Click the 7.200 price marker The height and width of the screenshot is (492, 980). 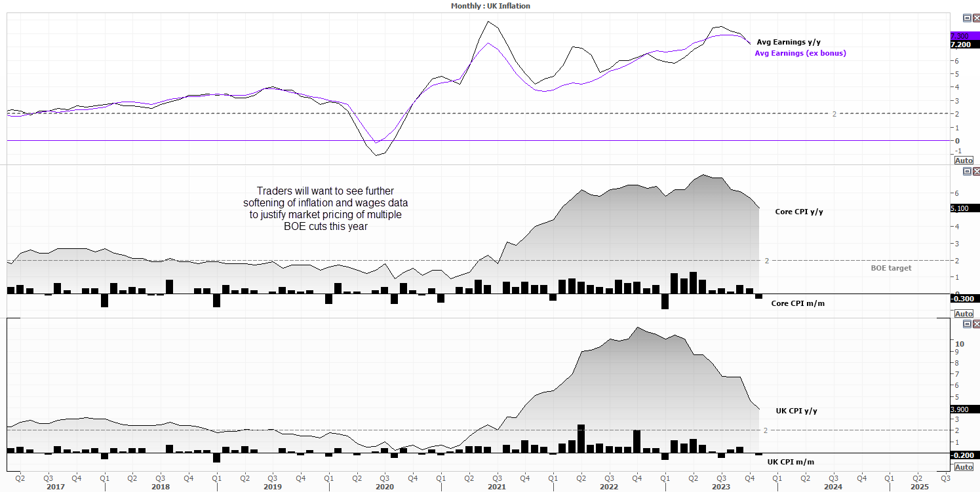coord(964,45)
